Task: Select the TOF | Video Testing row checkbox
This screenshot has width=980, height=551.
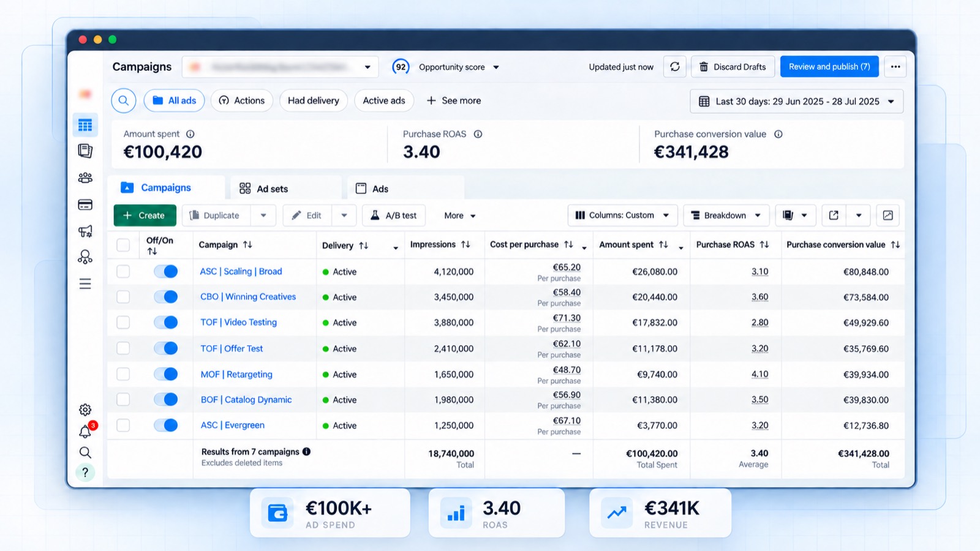Action: (123, 323)
